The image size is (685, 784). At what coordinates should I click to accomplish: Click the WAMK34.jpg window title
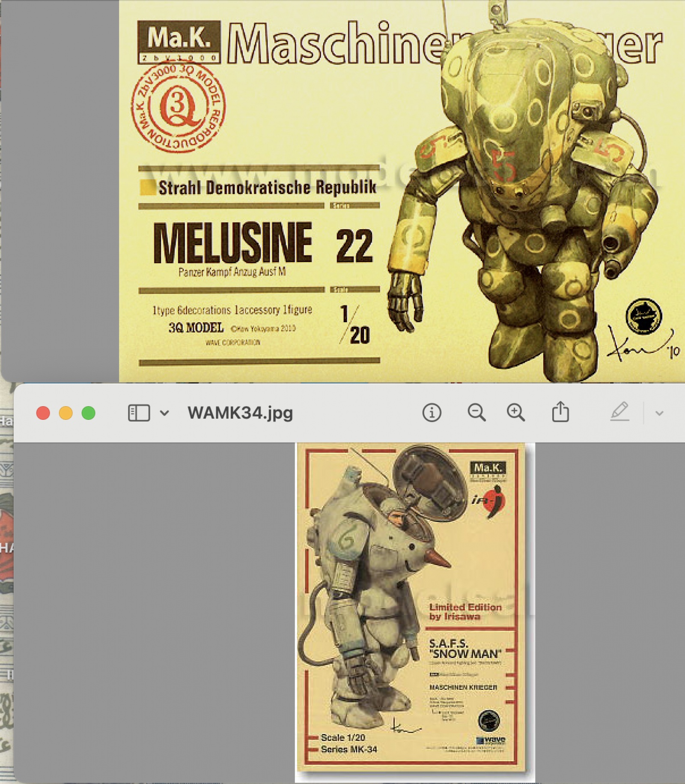pos(240,413)
